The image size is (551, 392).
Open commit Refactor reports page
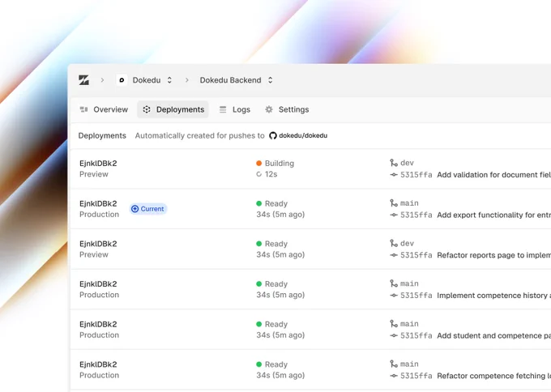pyautogui.click(x=493, y=255)
